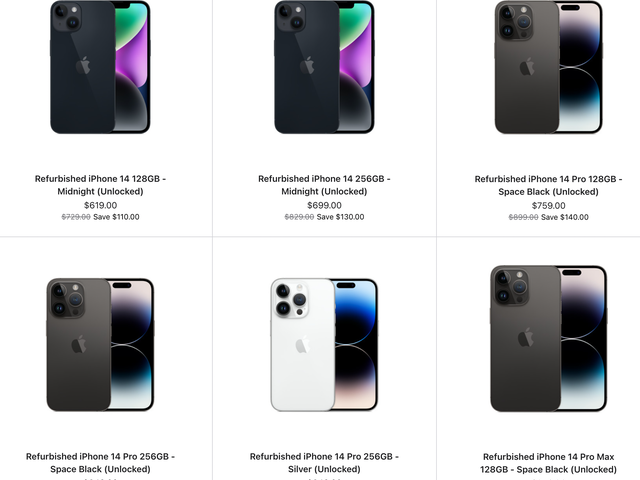Click the Save $140.00 text
640x480 pixels.
pos(565,218)
